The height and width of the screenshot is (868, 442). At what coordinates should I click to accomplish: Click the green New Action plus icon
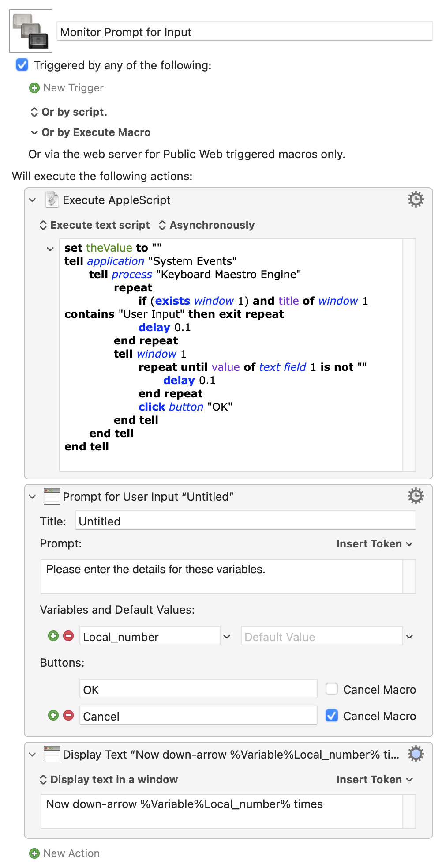click(x=34, y=853)
